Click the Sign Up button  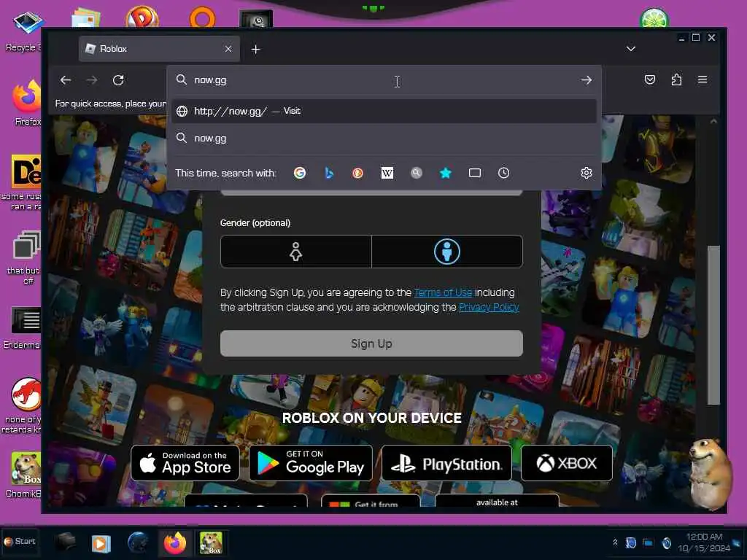[x=371, y=343]
